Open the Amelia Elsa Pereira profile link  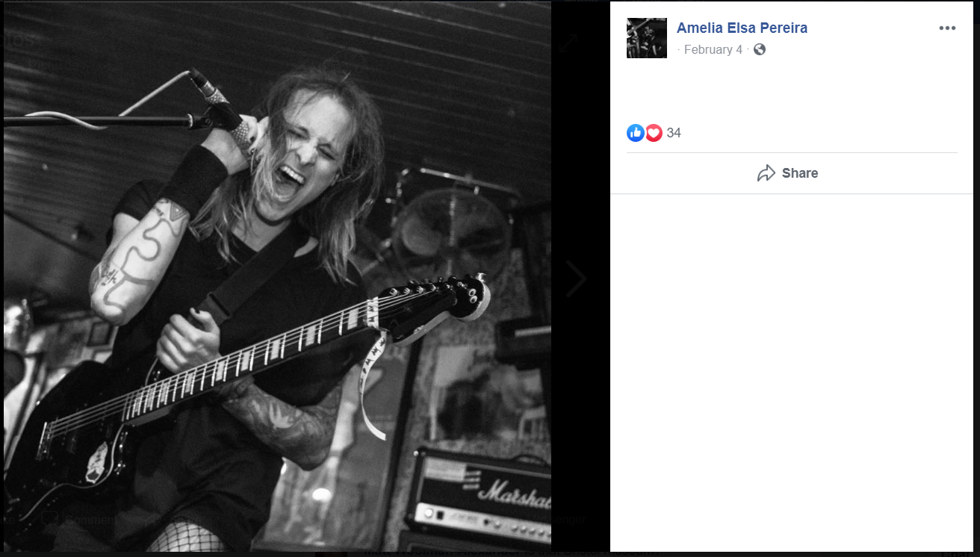pyautogui.click(x=742, y=28)
